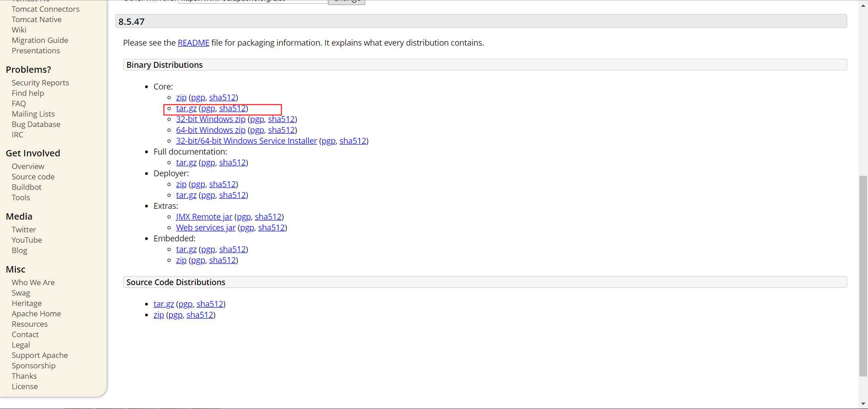Viewport: 868px width, 409px height.
Task: Open Find help link
Action: 28,93
